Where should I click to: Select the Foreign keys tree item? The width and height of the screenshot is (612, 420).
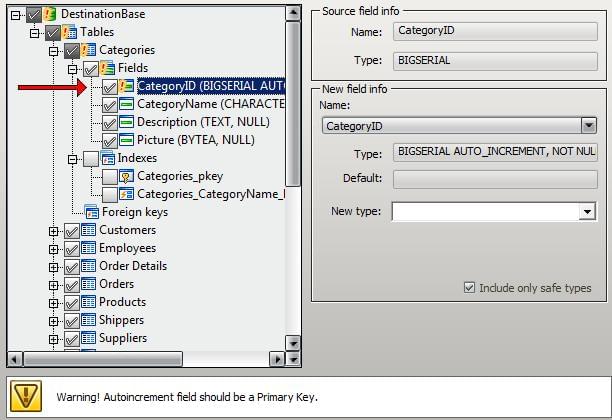pos(135,212)
